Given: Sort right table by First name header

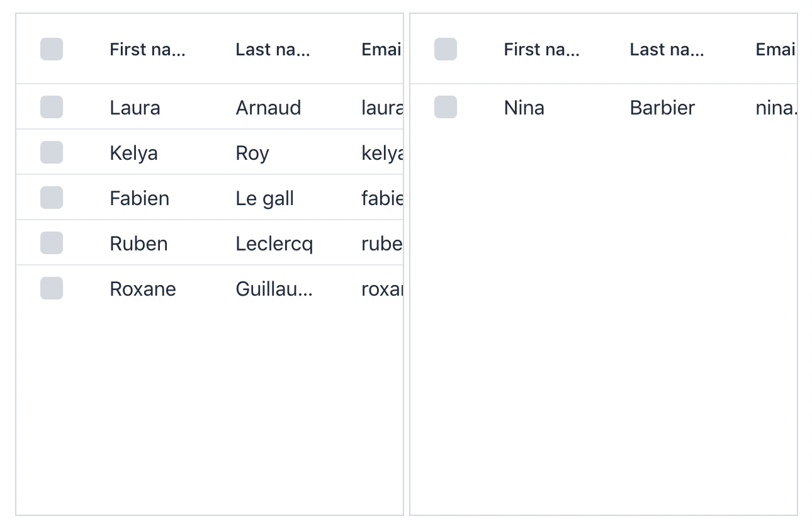Looking at the screenshot, I should point(541,50).
